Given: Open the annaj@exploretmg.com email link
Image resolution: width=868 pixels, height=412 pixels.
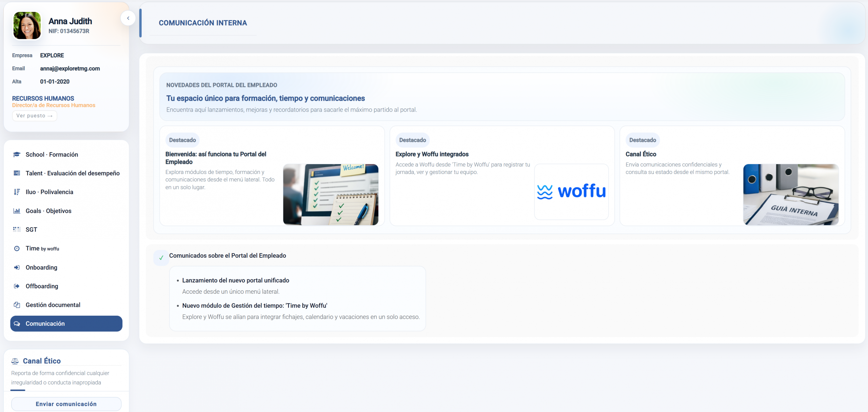Looking at the screenshot, I should coord(70,68).
